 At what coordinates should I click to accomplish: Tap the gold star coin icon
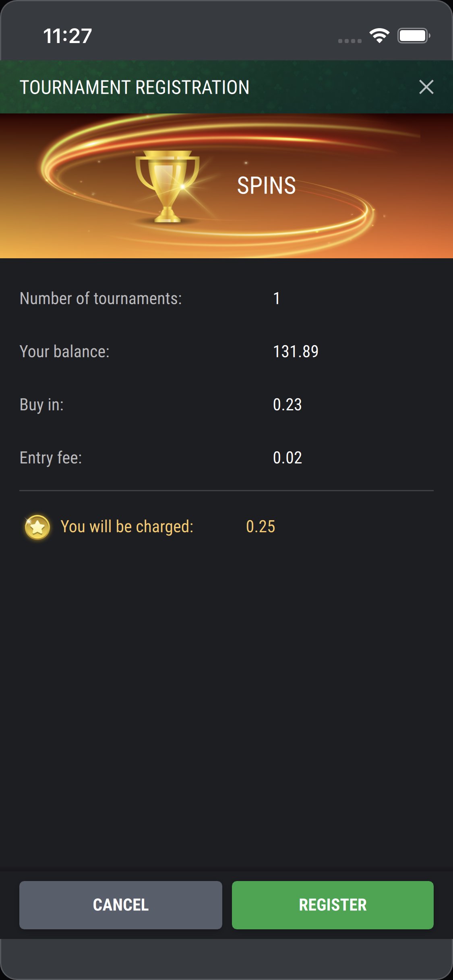coord(37,527)
